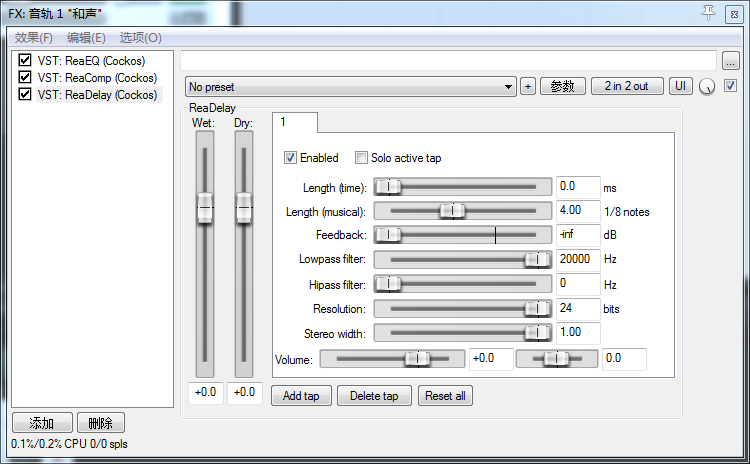Click the Add tap button
The image size is (750, 464).
pos(301,396)
